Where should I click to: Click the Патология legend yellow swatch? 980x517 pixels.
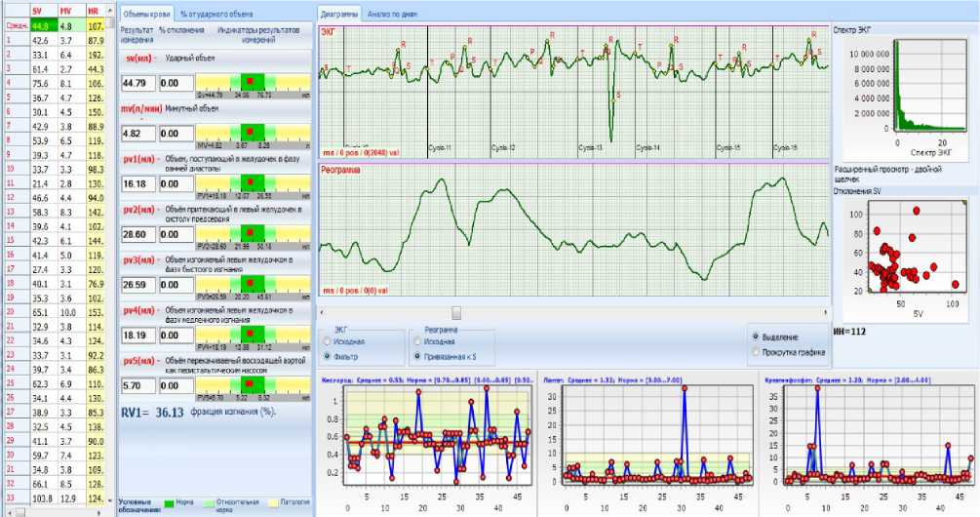click(x=273, y=504)
